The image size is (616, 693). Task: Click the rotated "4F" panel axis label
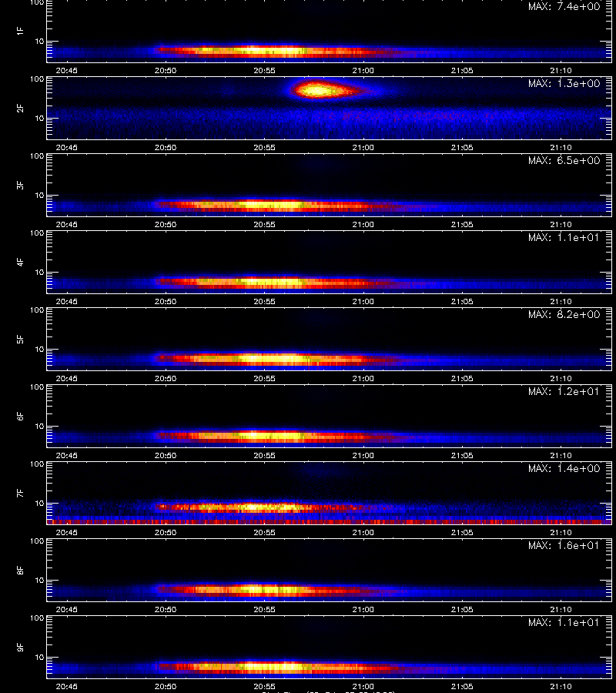point(20,262)
